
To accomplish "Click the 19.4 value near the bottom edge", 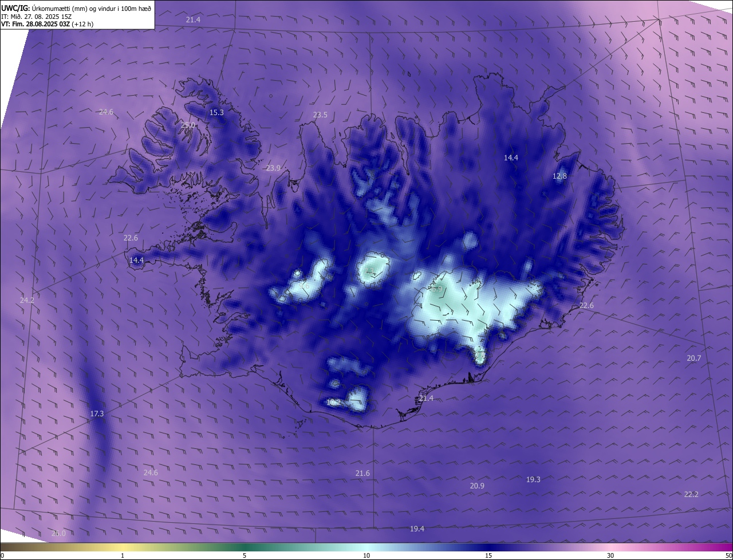I will [x=417, y=529].
